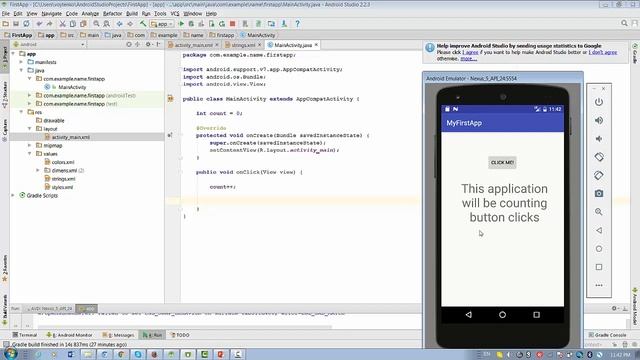Click the Skype icon in taskbar
The height and width of the screenshot is (360, 640).
point(138,354)
